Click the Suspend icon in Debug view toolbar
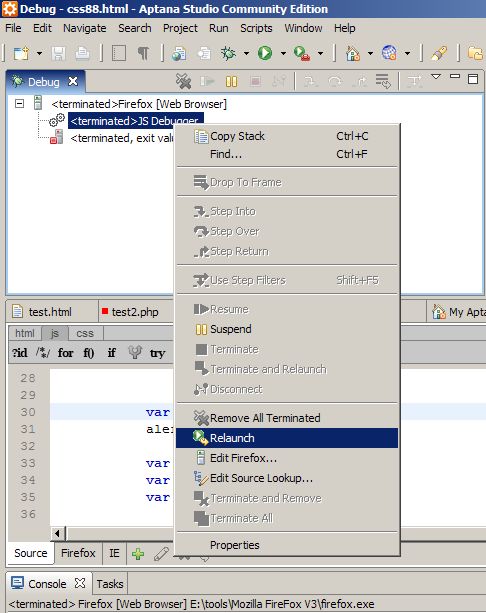 (x=231, y=81)
